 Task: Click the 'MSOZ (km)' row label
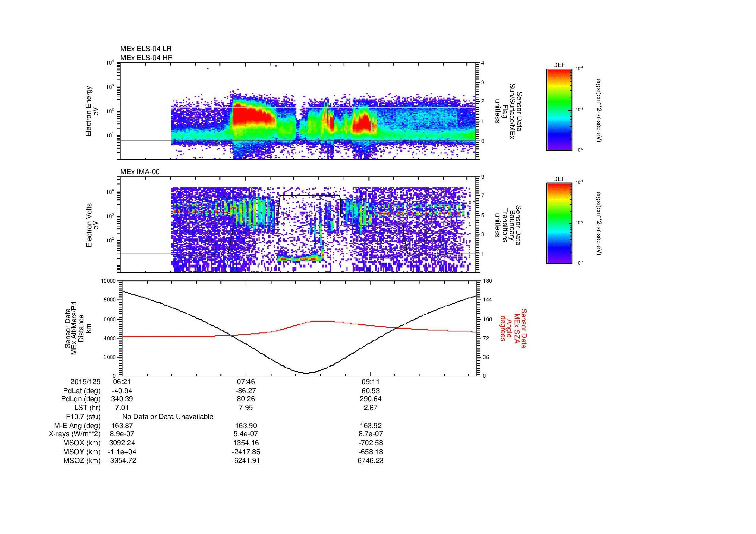click(82, 461)
